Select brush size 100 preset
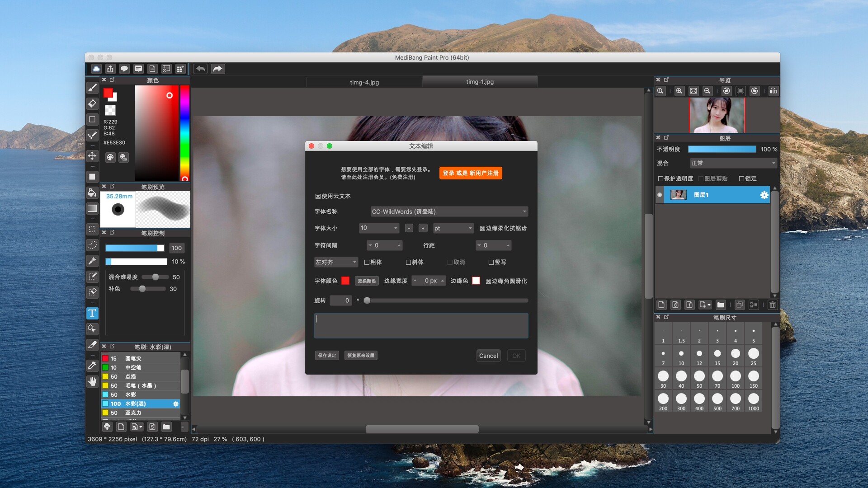 coord(736,379)
